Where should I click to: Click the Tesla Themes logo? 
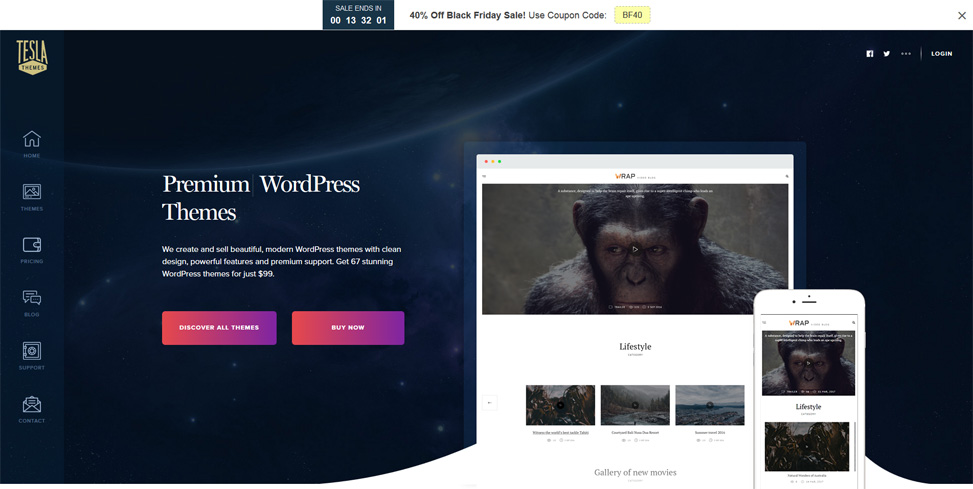(32, 57)
